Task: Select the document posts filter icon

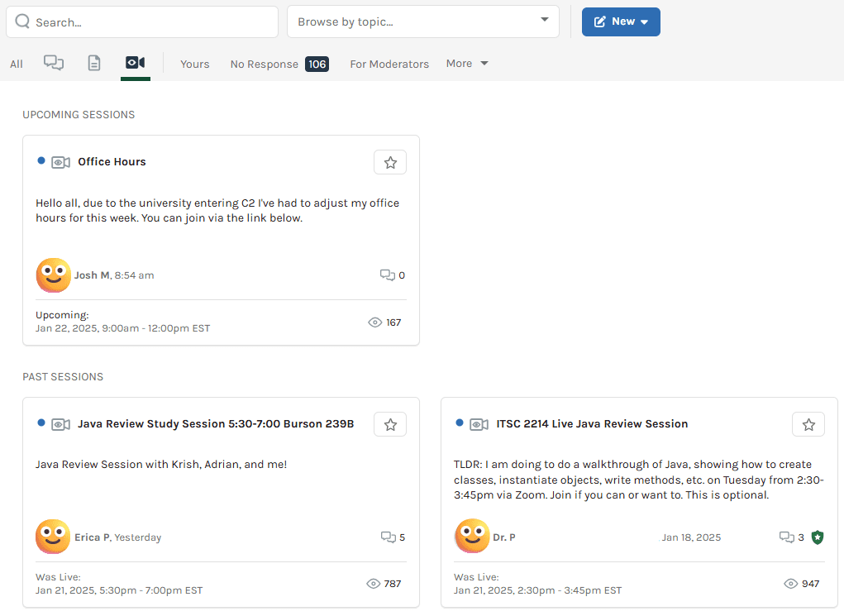Action: (x=94, y=63)
